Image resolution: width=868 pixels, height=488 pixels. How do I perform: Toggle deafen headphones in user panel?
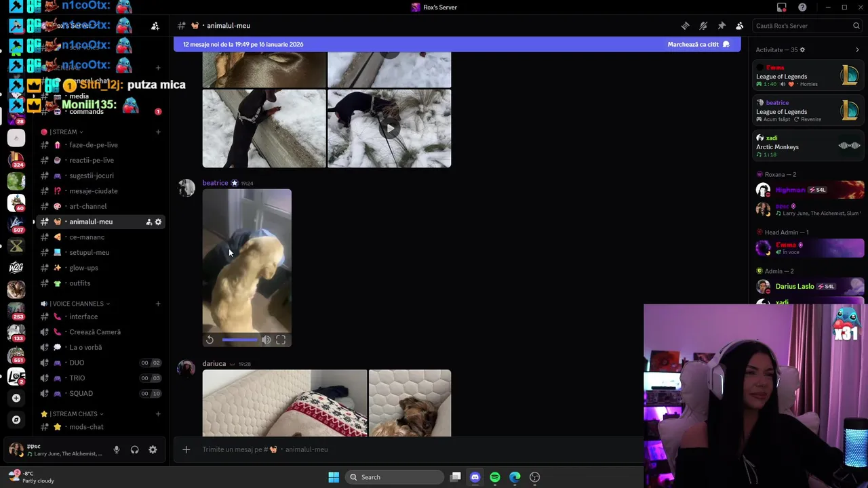click(x=134, y=449)
